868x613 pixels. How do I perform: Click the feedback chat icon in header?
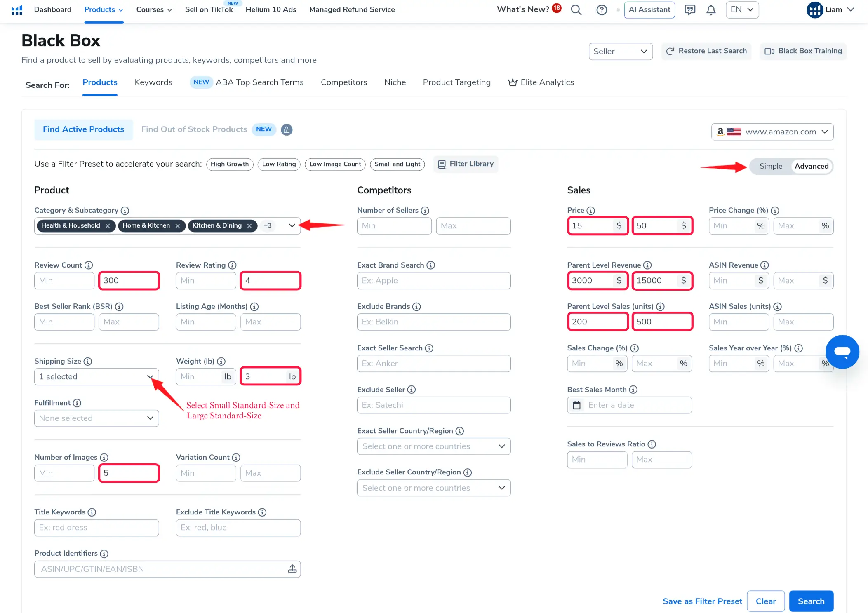(x=689, y=10)
